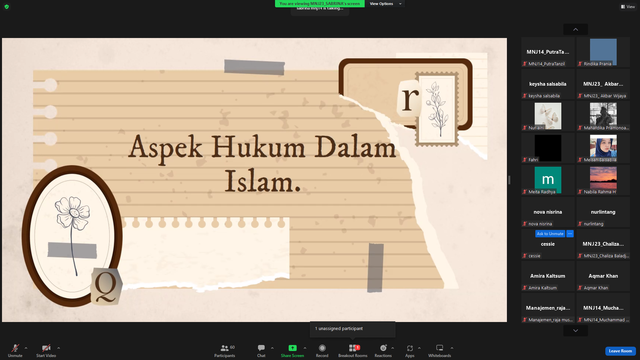The image size is (640, 360).
Task: Select the Rindika Prania participant tile
Action: 603,52
